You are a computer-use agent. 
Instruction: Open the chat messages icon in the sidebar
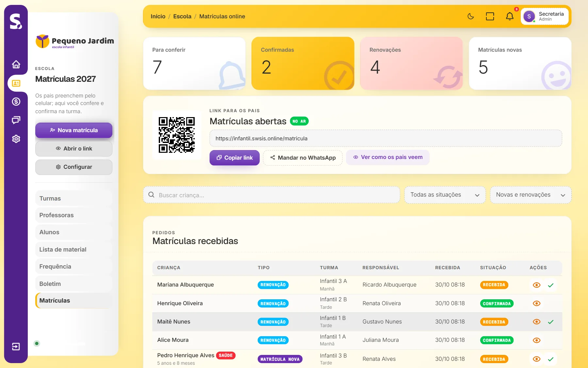pos(16,120)
